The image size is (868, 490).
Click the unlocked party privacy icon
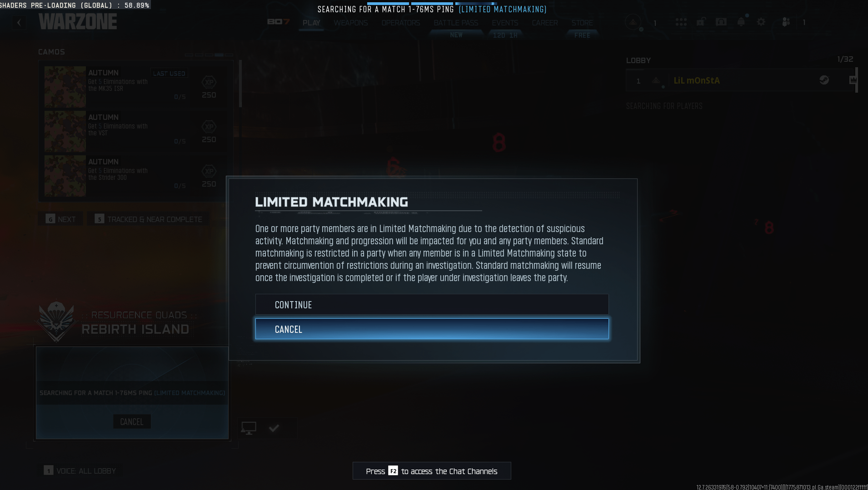click(701, 22)
